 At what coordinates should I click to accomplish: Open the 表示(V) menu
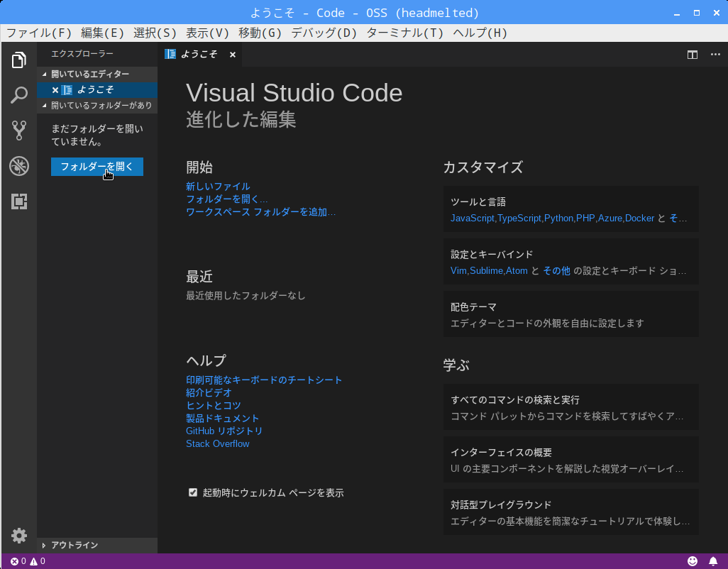coord(207,33)
